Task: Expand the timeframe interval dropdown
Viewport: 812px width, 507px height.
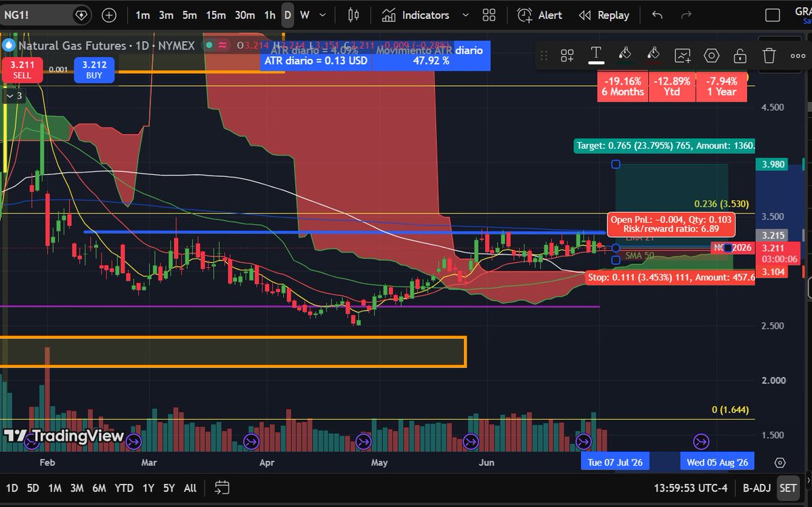Action: pyautogui.click(x=322, y=15)
